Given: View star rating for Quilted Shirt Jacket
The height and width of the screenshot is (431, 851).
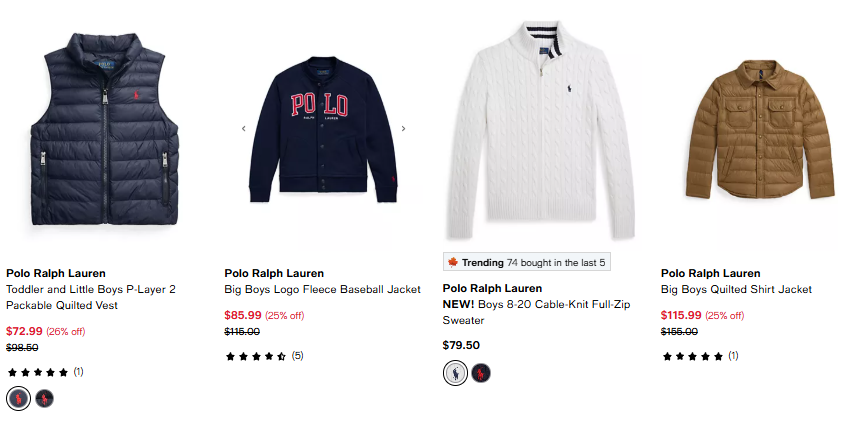Looking at the screenshot, I should pyautogui.click(x=700, y=356).
